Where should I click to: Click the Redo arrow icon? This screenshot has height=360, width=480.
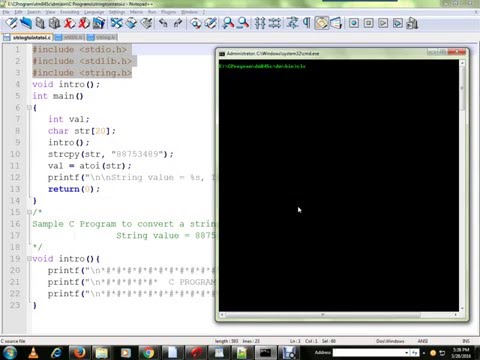[178, 23]
